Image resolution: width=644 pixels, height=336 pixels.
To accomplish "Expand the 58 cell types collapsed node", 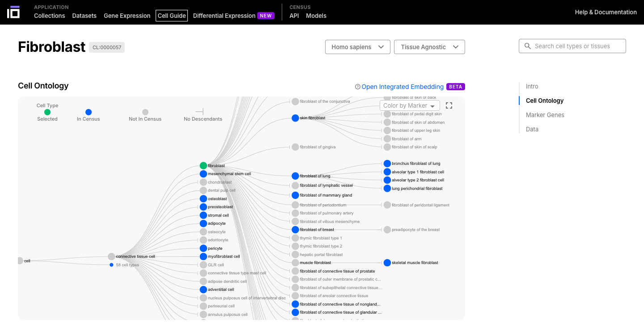I will [112, 265].
